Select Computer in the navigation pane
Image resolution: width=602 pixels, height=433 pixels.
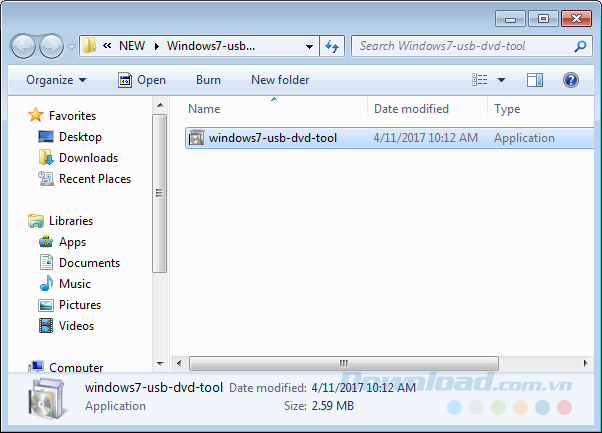pos(76,367)
